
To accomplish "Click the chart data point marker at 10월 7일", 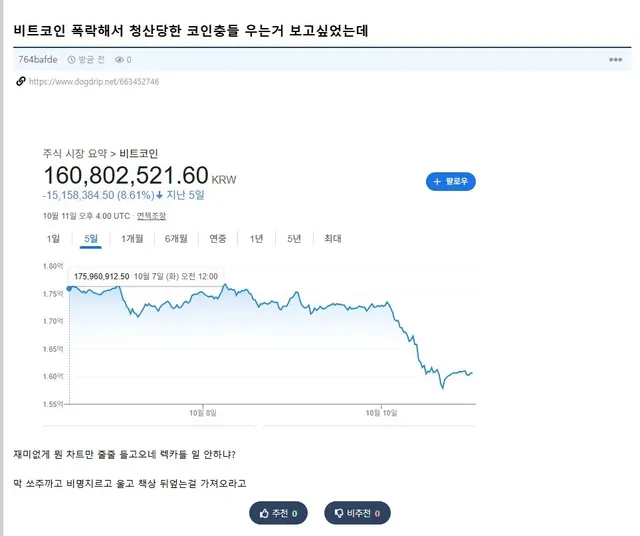I will [68, 288].
